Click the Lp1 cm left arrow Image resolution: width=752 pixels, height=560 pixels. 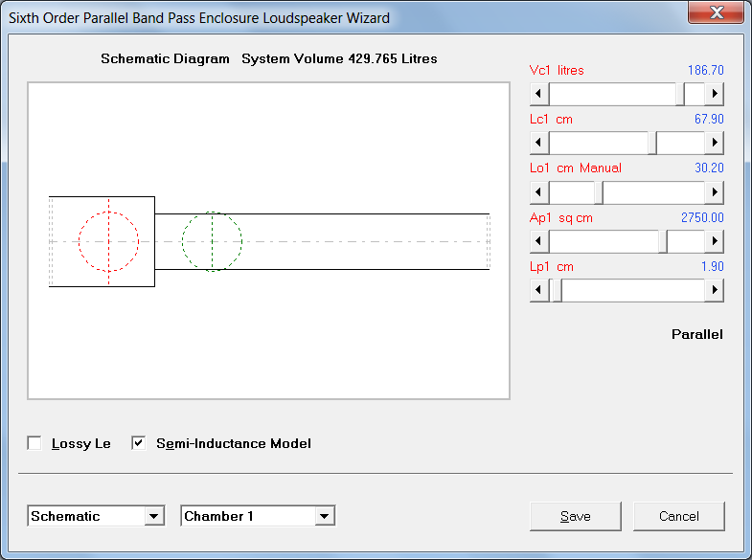(x=539, y=290)
